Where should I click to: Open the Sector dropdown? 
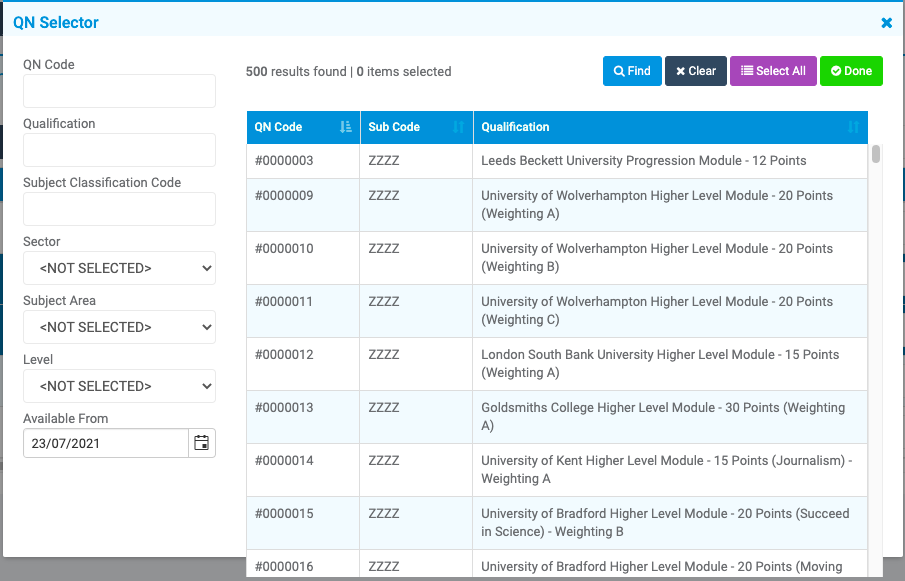click(119, 268)
